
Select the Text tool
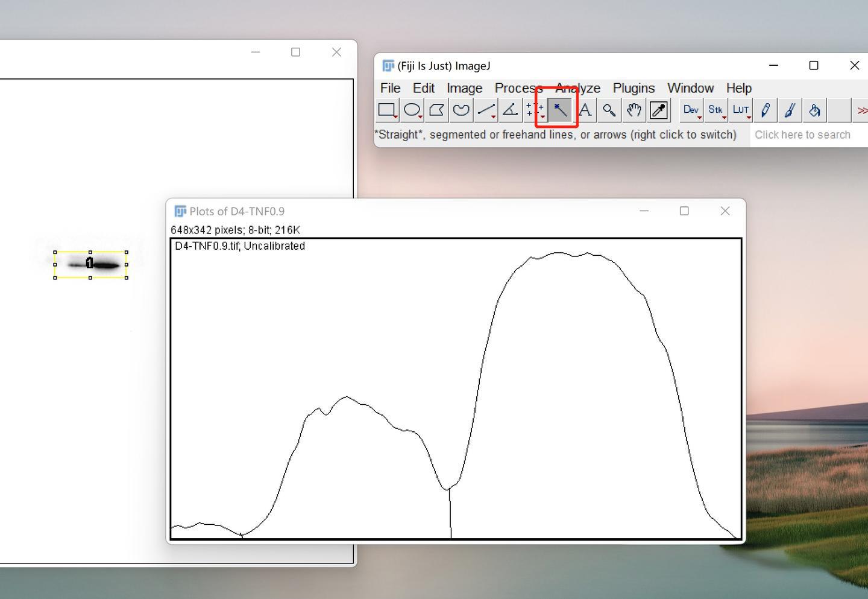[585, 110]
